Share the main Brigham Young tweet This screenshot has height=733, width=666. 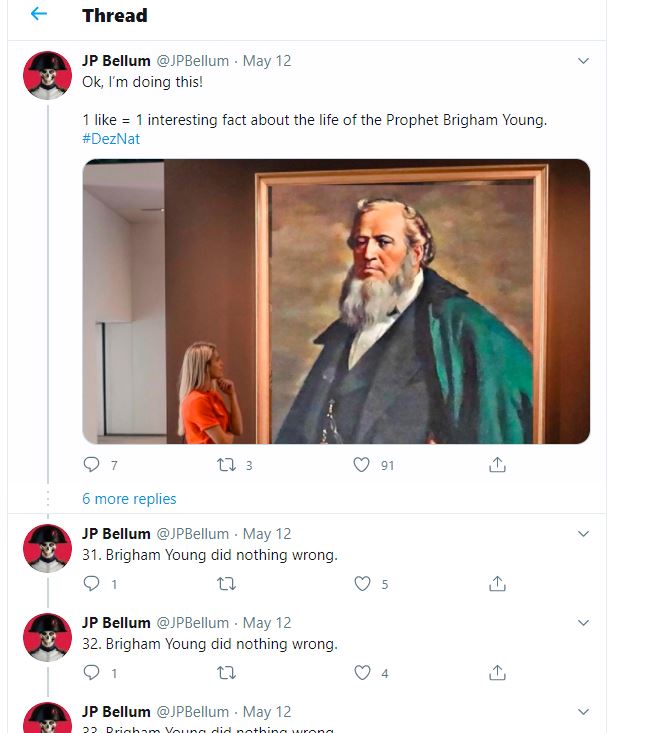[497, 465]
